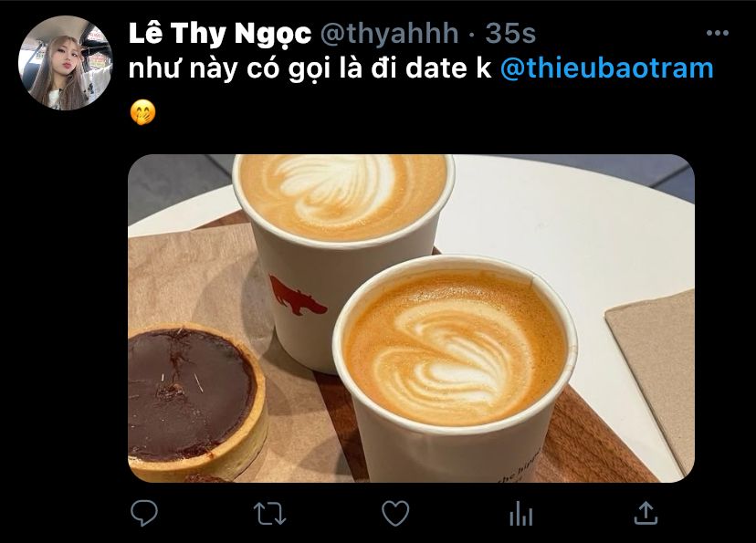Reply to the tweet using the speech bubble icon

(144, 513)
